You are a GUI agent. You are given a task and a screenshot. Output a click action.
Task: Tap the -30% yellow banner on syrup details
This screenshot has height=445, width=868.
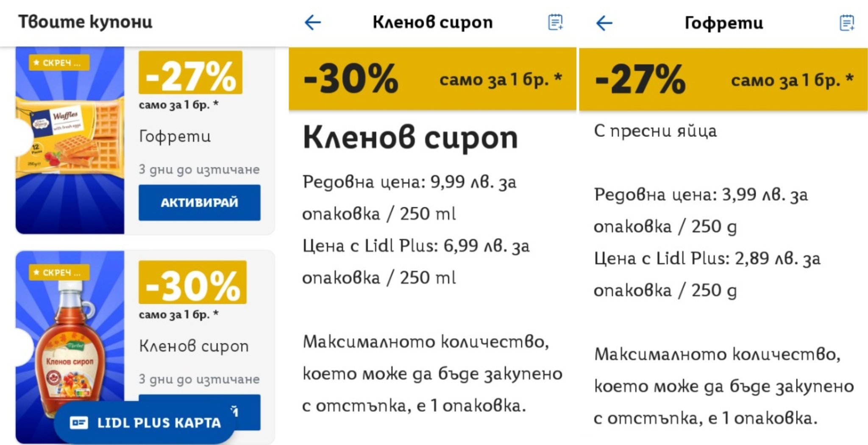click(x=432, y=79)
